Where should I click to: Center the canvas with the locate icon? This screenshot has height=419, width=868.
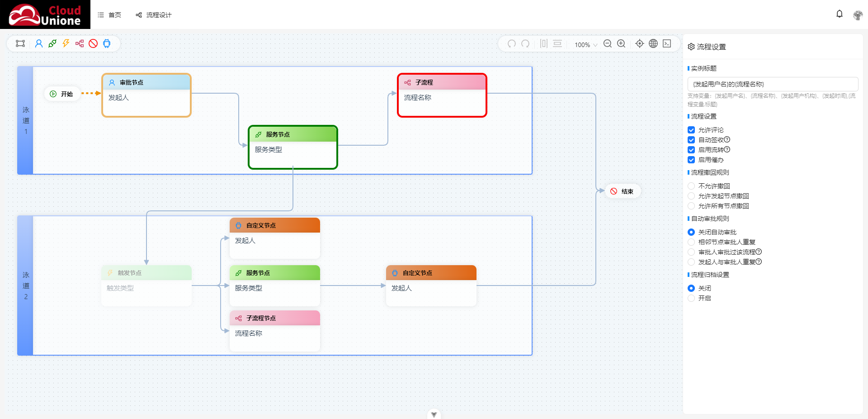click(640, 43)
